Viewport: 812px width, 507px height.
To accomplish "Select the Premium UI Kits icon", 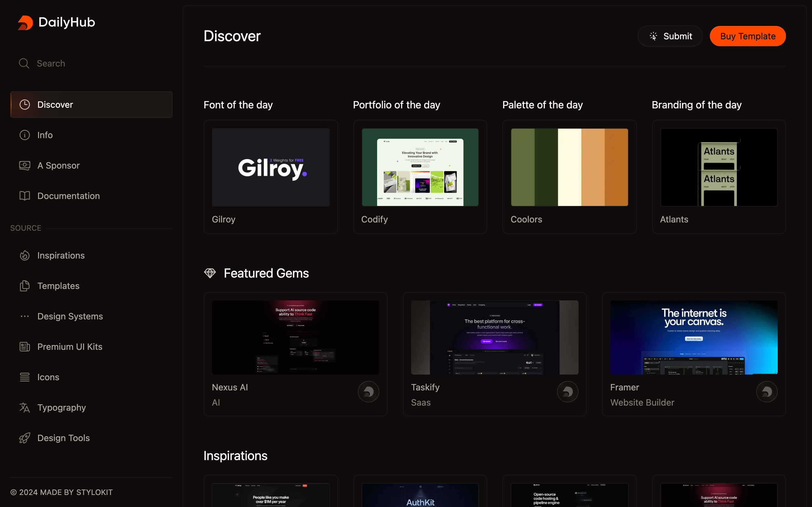I will (24, 346).
